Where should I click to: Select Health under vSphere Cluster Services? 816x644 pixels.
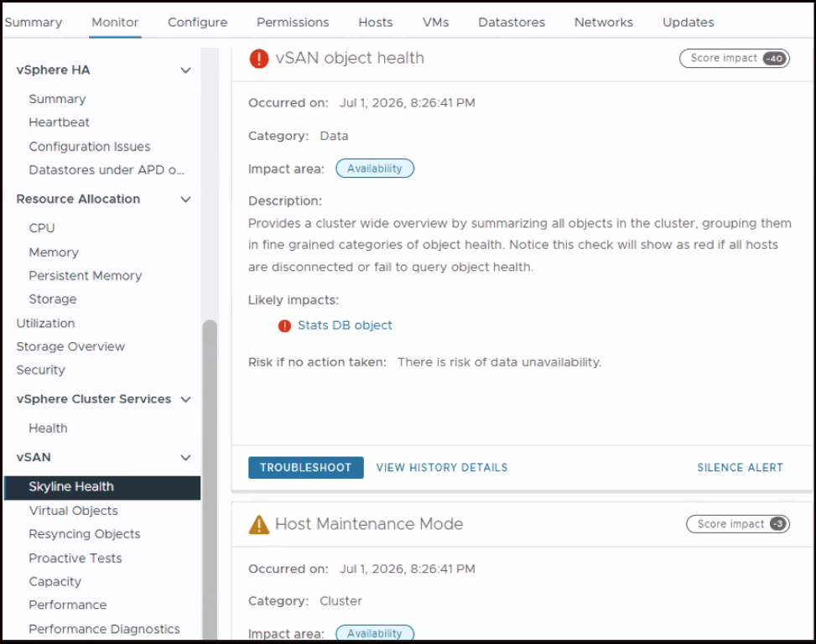pyautogui.click(x=48, y=428)
